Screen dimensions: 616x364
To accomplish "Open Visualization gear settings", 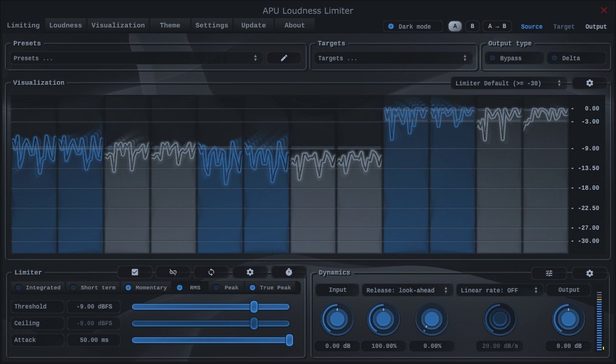I will click(590, 83).
